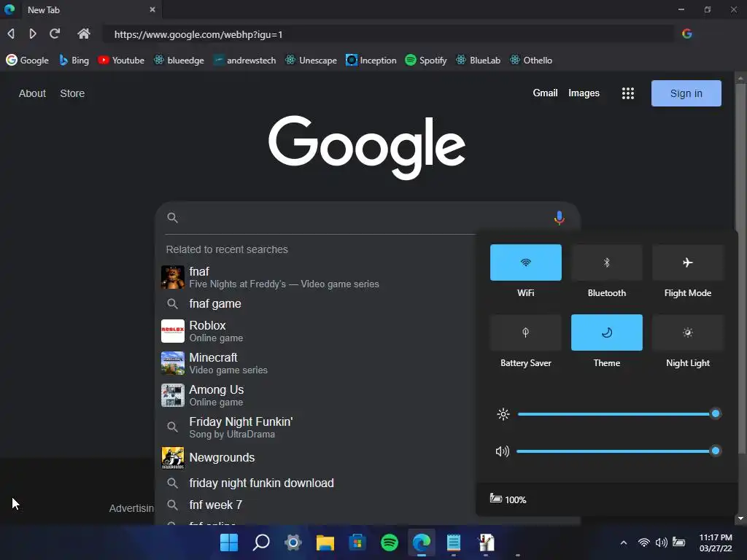This screenshot has width=747, height=560.
Task: Toggle WiFi in quick settings
Action: [x=525, y=262]
